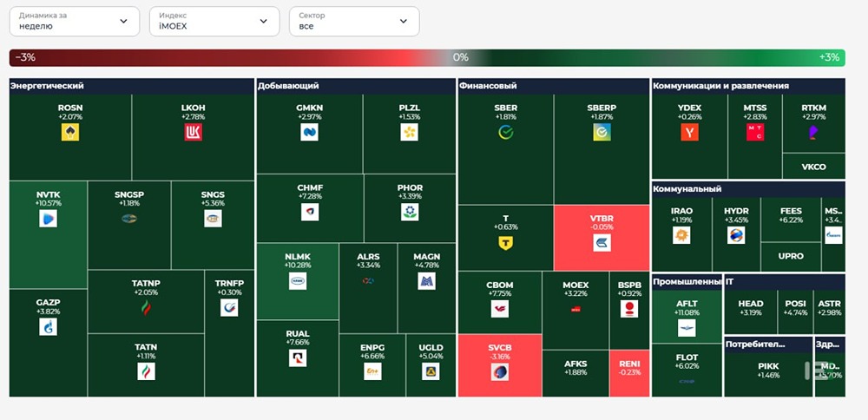Open the PIKK +1.46% tile

(768, 375)
